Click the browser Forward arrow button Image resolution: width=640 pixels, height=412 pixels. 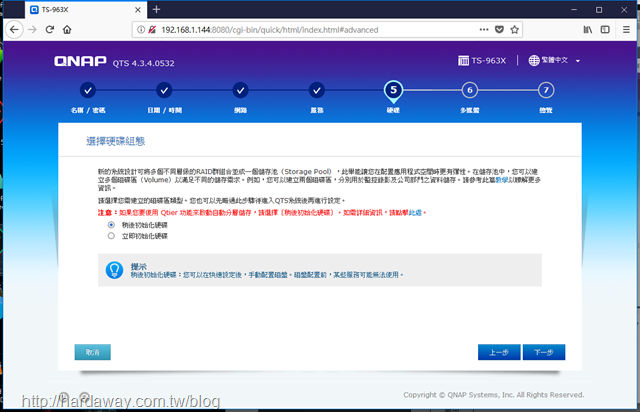32,30
